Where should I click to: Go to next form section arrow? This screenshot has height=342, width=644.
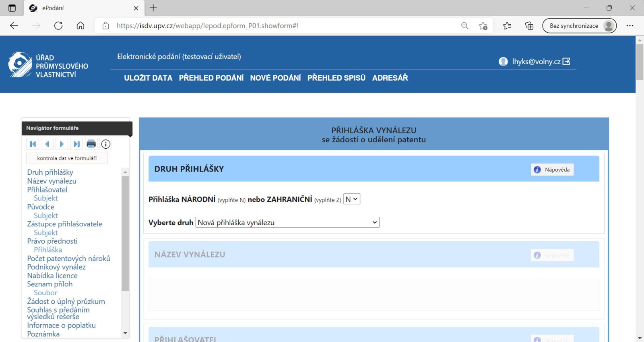coord(62,144)
